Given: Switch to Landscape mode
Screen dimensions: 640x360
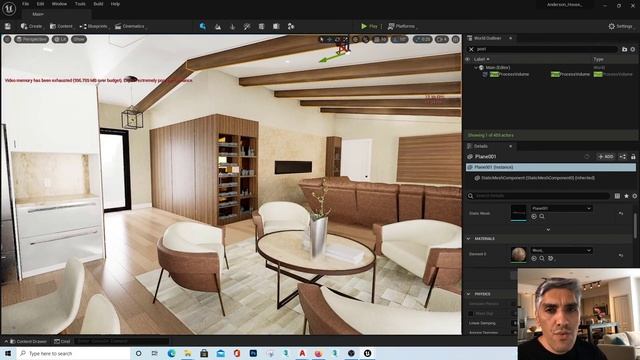Looking at the screenshot, I should click(x=218, y=26).
